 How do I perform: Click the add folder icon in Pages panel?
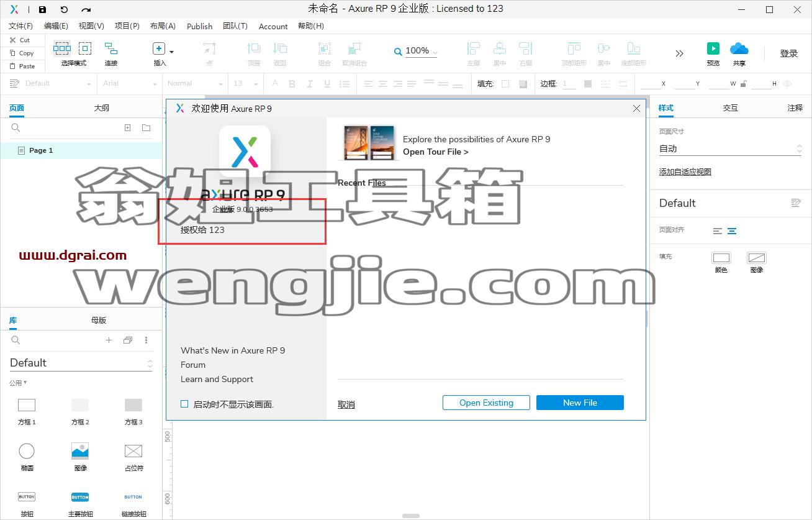click(x=146, y=127)
